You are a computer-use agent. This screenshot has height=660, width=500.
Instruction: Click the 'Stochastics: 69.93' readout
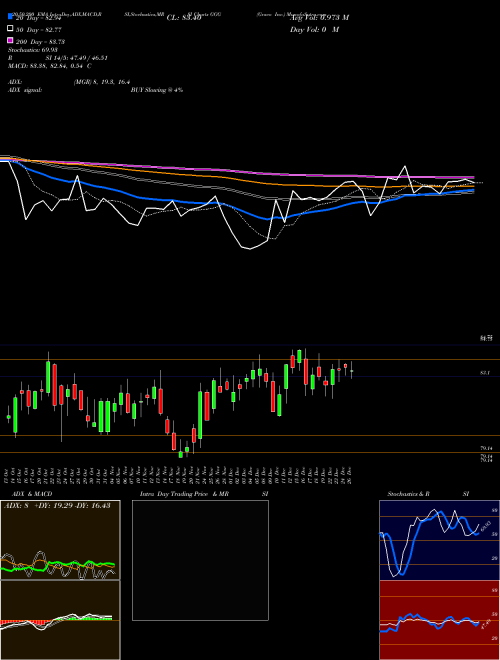(32, 50)
